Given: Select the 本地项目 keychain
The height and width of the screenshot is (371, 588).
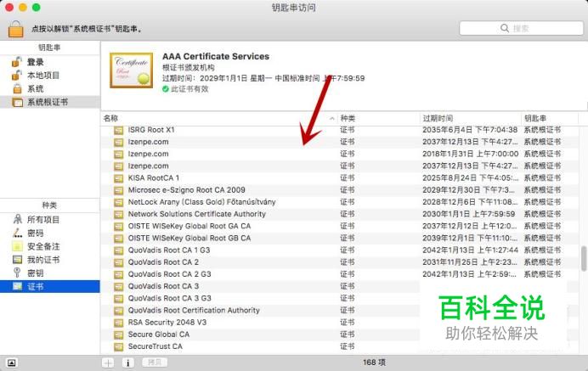Looking at the screenshot, I should (x=50, y=76).
